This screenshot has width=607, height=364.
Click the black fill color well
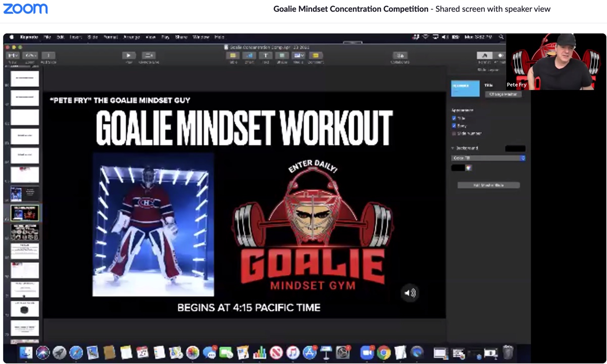point(458,168)
